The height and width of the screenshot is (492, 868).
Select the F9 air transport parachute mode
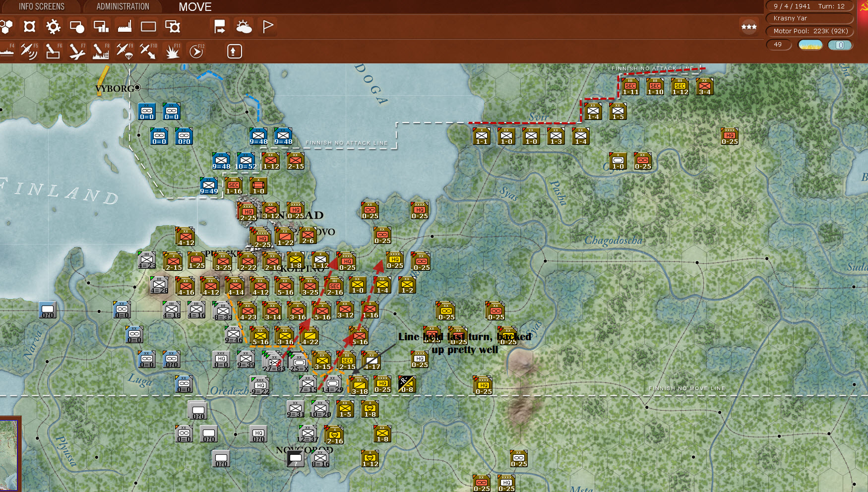pyautogui.click(x=124, y=51)
